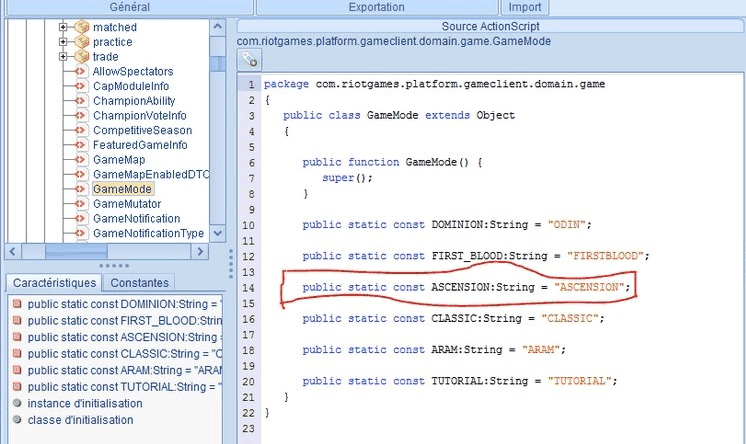Expand the trade package node
Viewport: 746px width, 444px height.
click(x=63, y=57)
